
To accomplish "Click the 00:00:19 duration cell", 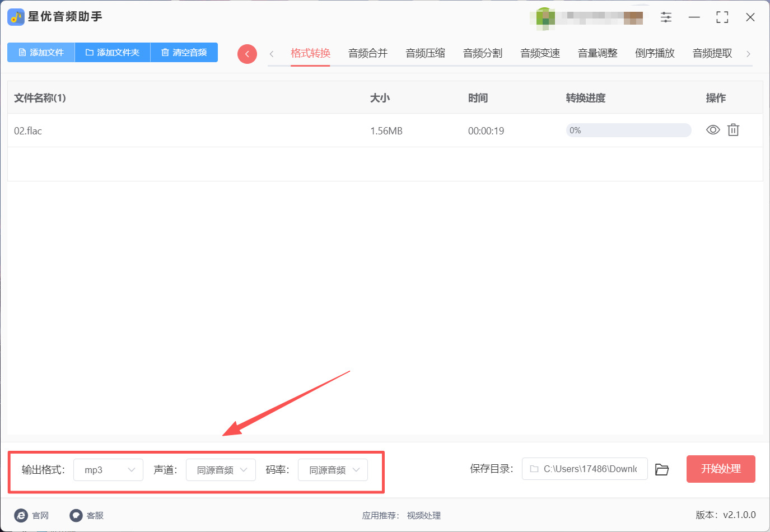I will [x=486, y=130].
